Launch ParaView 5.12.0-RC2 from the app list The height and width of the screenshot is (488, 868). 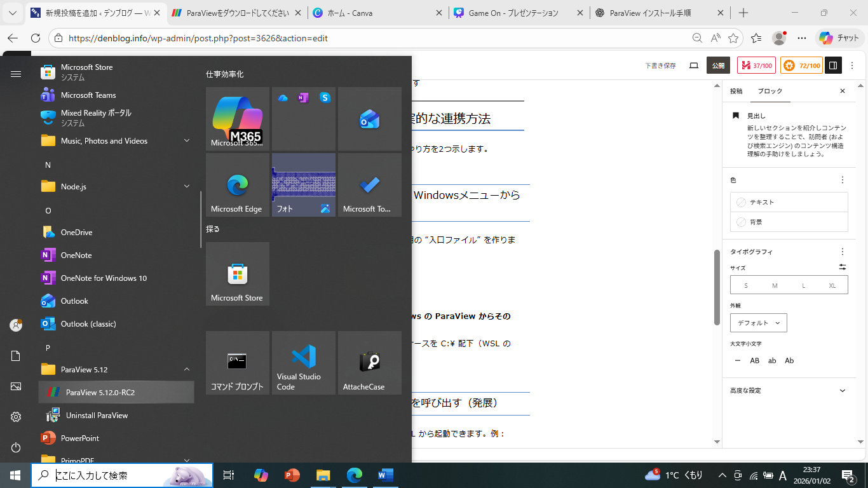[116, 392]
